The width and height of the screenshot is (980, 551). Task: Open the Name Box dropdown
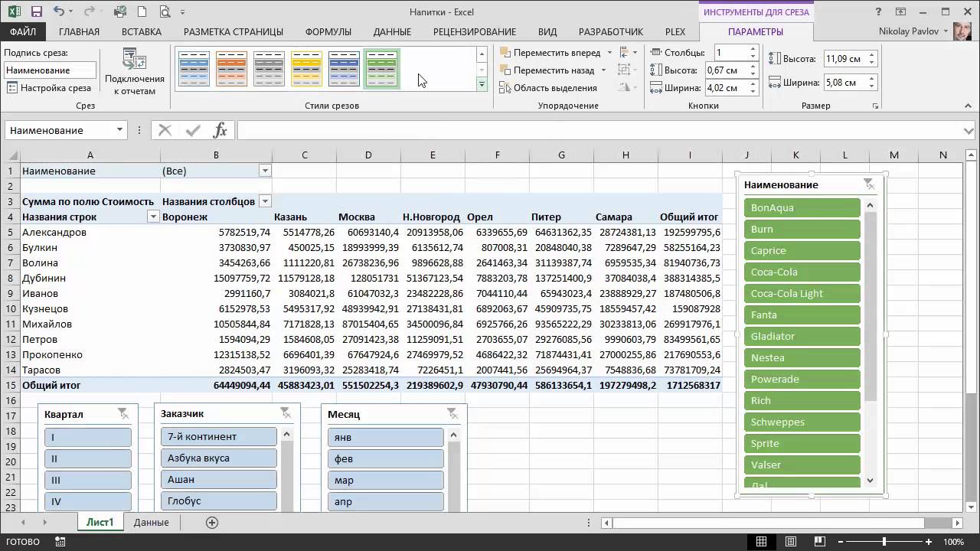click(119, 130)
